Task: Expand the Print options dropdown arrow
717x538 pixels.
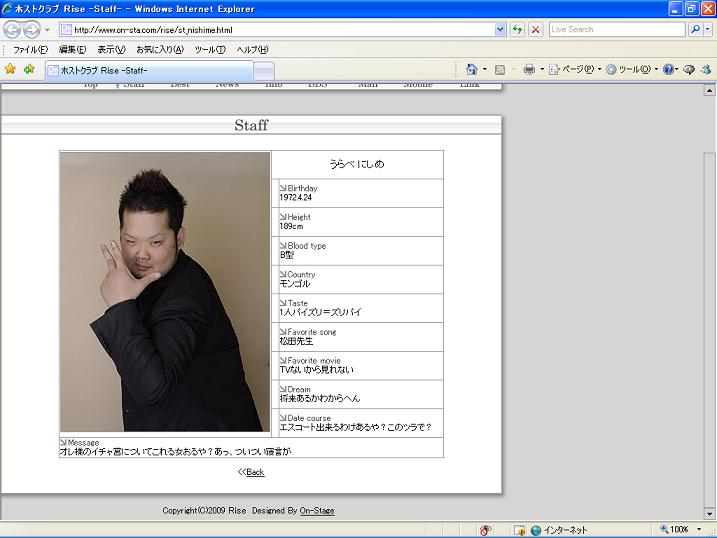Action: (x=542, y=69)
